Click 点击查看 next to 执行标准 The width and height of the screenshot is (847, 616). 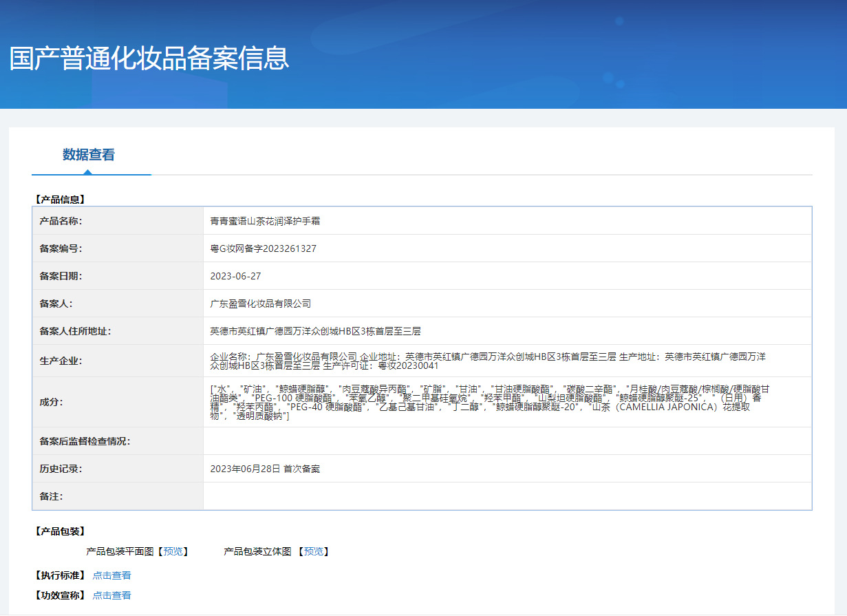(x=111, y=575)
